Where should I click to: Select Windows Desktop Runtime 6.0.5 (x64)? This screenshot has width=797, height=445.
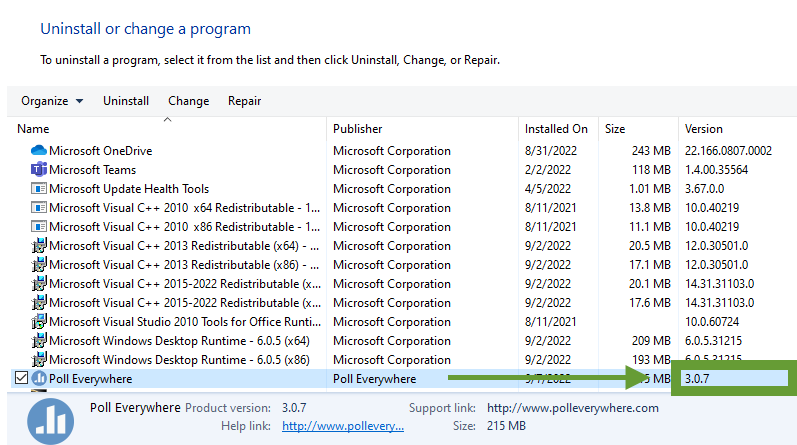click(179, 341)
